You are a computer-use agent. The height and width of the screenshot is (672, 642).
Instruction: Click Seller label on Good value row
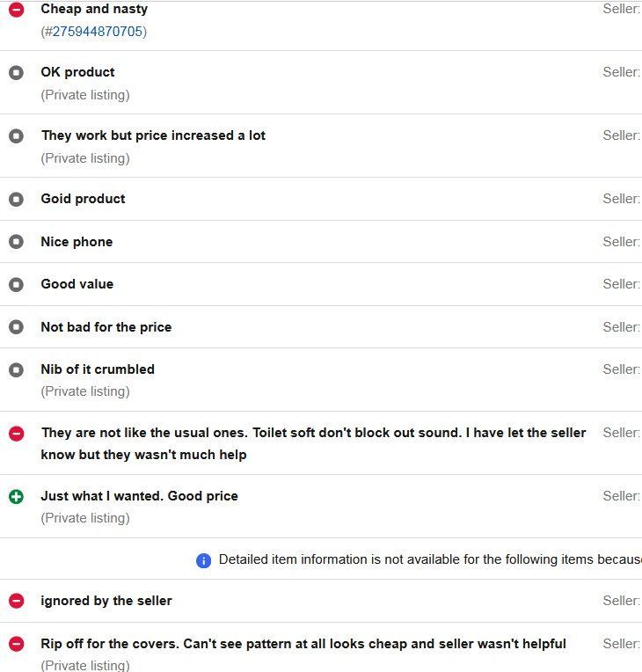coord(622,284)
